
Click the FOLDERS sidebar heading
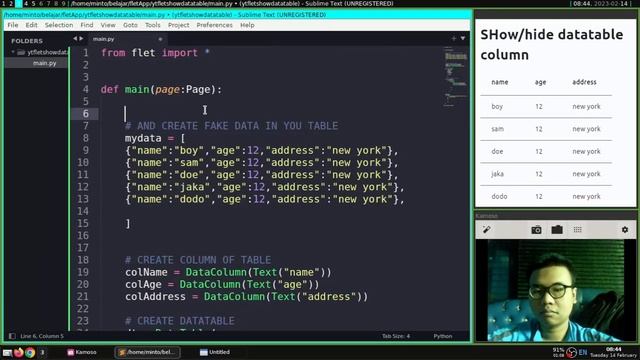click(27, 41)
